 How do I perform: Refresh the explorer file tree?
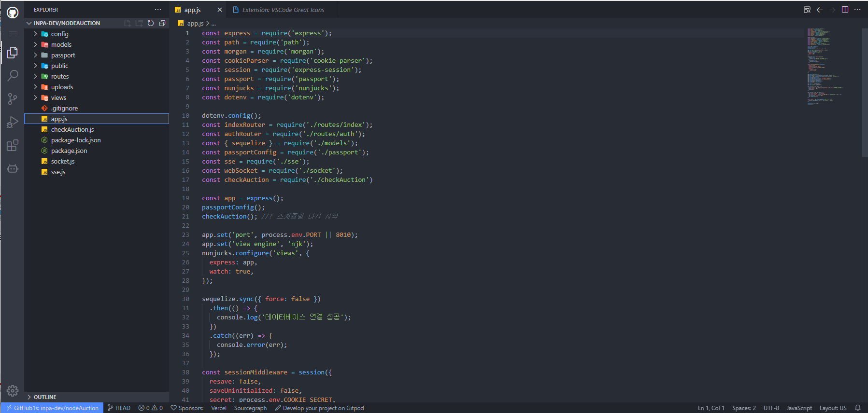pyautogui.click(x=151, y=23)
